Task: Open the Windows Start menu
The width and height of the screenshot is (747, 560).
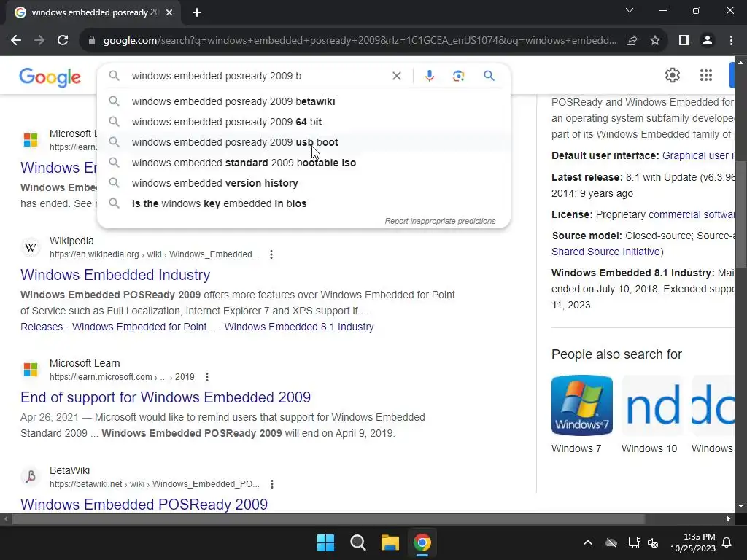Action: (x=326, y=542)
